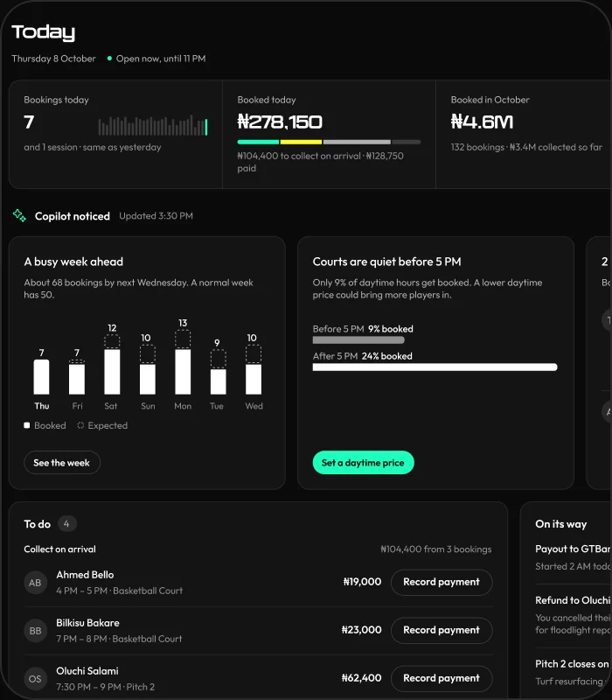This screenshot has height=700, width=612.
Task: Select the Sat bar showing 12
Action: click(112, 364)
